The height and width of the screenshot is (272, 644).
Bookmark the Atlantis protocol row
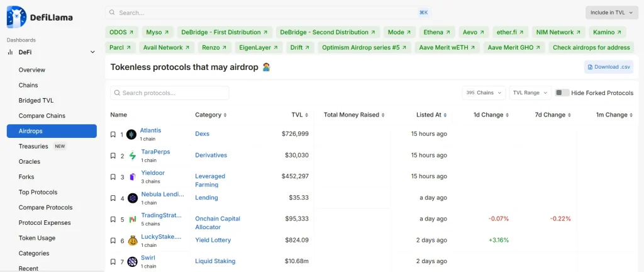pyautogui.click(x=113, y=134)
